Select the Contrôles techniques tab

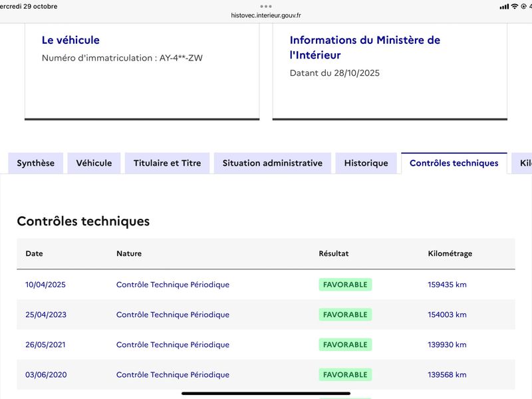(x=454, y=163)
